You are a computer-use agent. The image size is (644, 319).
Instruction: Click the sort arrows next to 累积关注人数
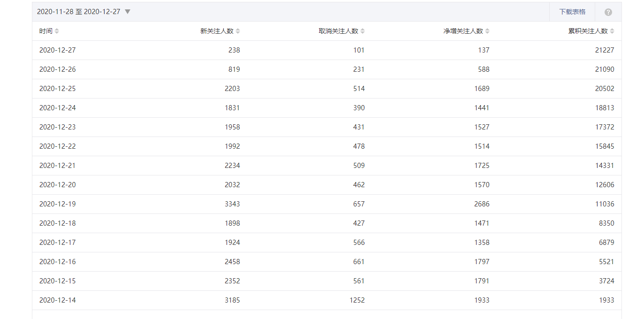point(612,31)
